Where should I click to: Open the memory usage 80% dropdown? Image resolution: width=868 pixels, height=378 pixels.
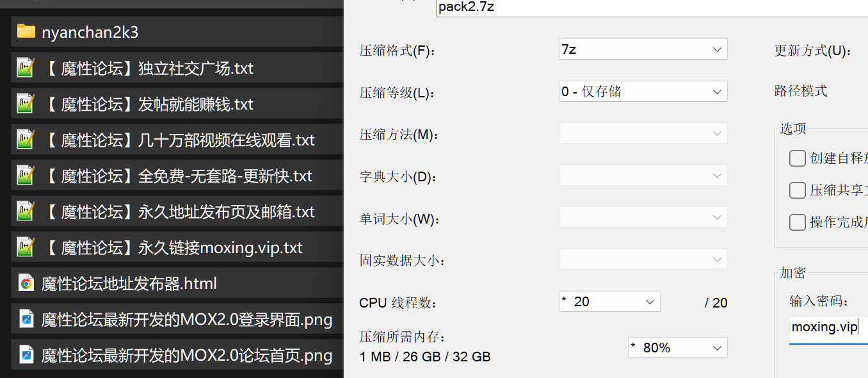[678, 348]
